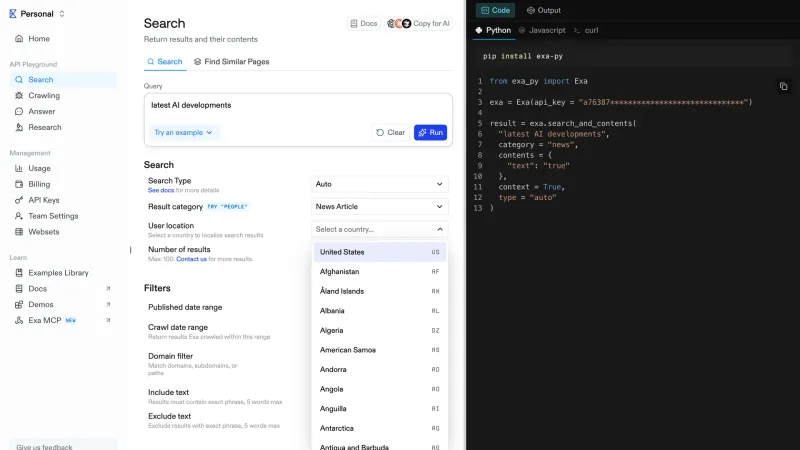The width and height of the screenshot is (800, 450).
Task: Click the Examples Library book icon
Action: [19, 273]
